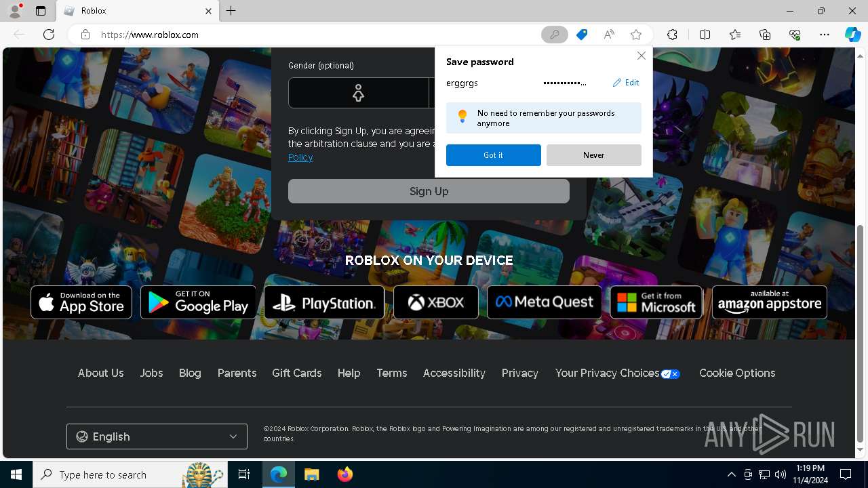Screen dimensions: 868x488
Task: Open the About Us footer link
Action: 100,373
